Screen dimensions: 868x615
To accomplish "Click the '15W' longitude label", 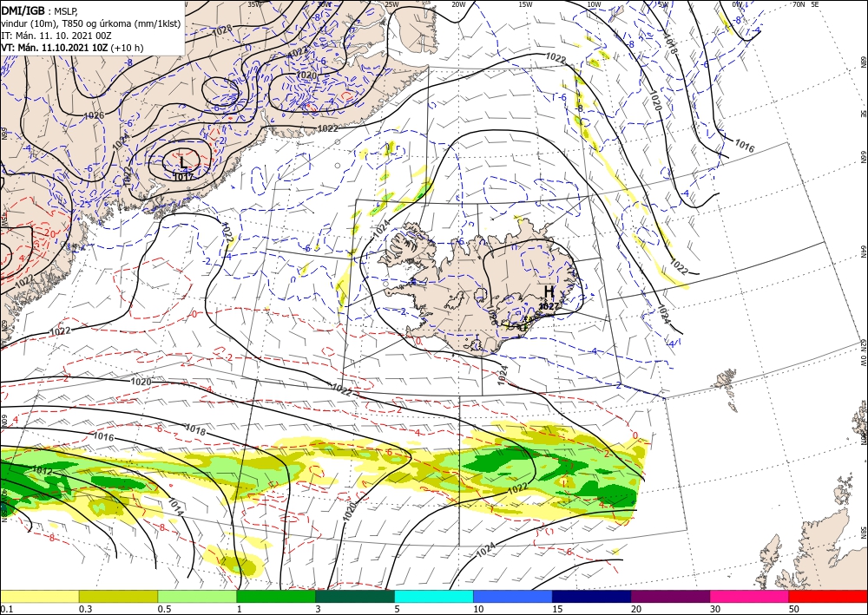I will 526,4.
